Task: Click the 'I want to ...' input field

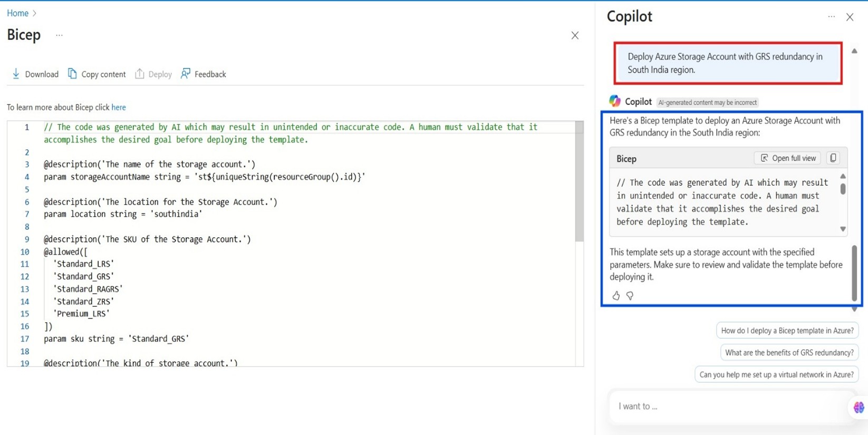Action: coord(728,407)
